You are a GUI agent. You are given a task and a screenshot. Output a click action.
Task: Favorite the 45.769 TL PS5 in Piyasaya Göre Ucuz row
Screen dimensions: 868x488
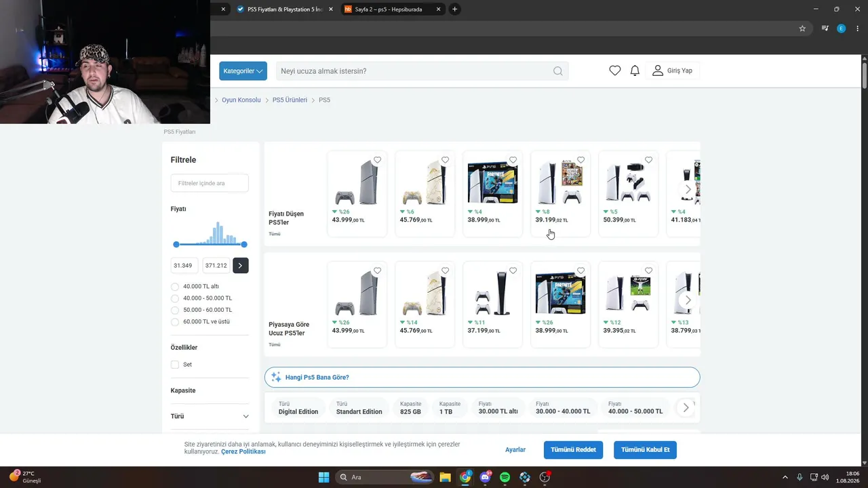(x=446, y=271)
